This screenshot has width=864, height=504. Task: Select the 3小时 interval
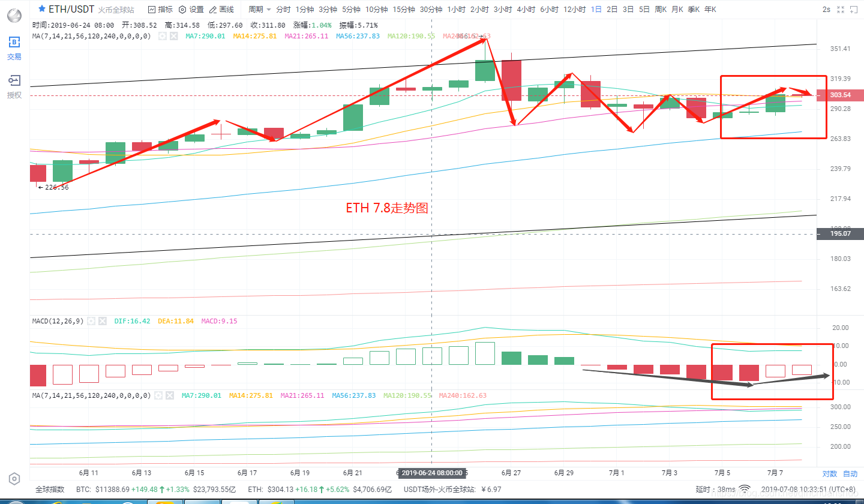(503, 10)
